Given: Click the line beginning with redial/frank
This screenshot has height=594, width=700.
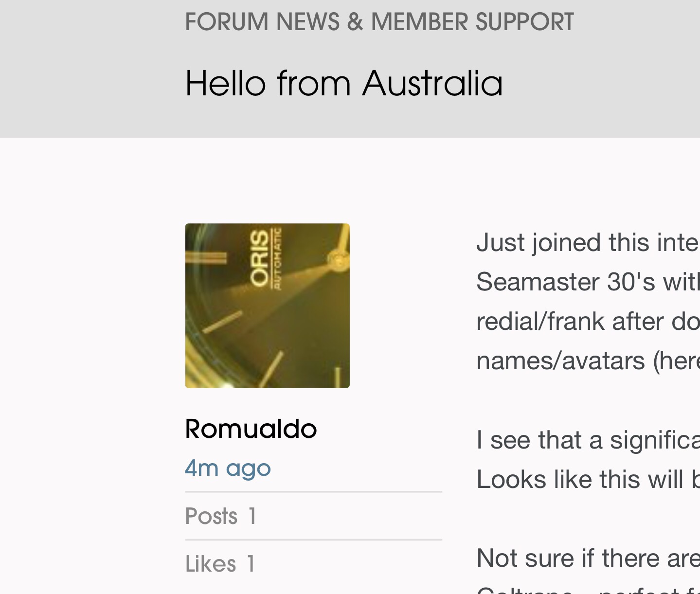Looking at the screenshot, I should pyautogui.click(x=587, y=321).
